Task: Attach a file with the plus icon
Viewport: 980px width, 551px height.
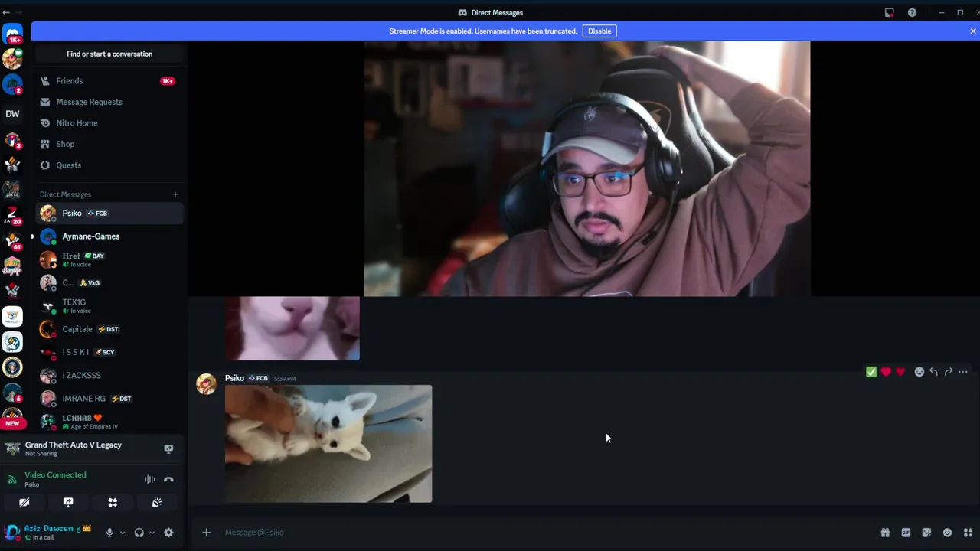Action: [x=206, y=533]
